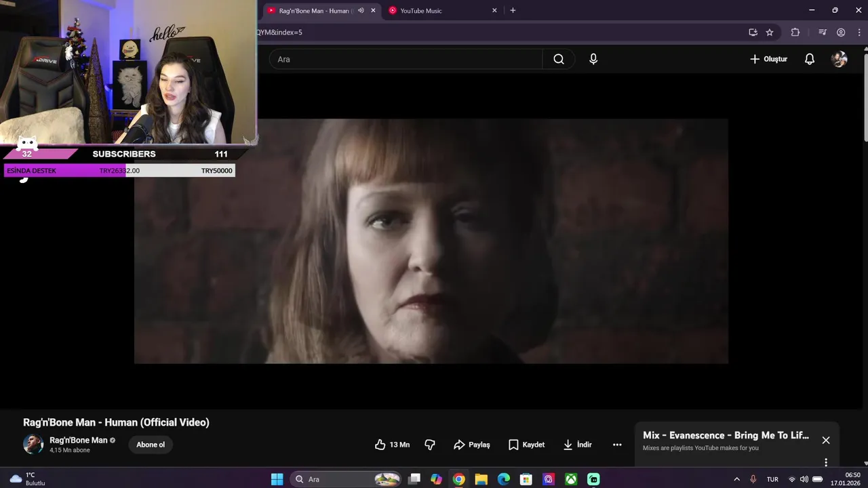
Task: Click the install app icon in the address bar
Action: (x=753, y=32)
